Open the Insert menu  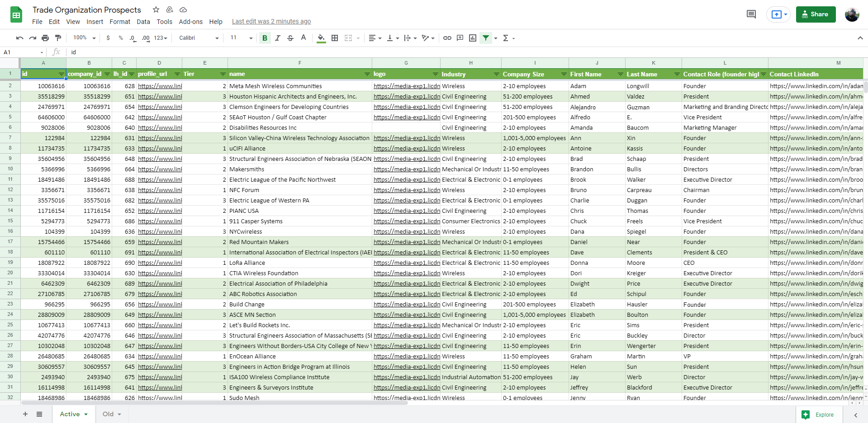coord(95,22)
